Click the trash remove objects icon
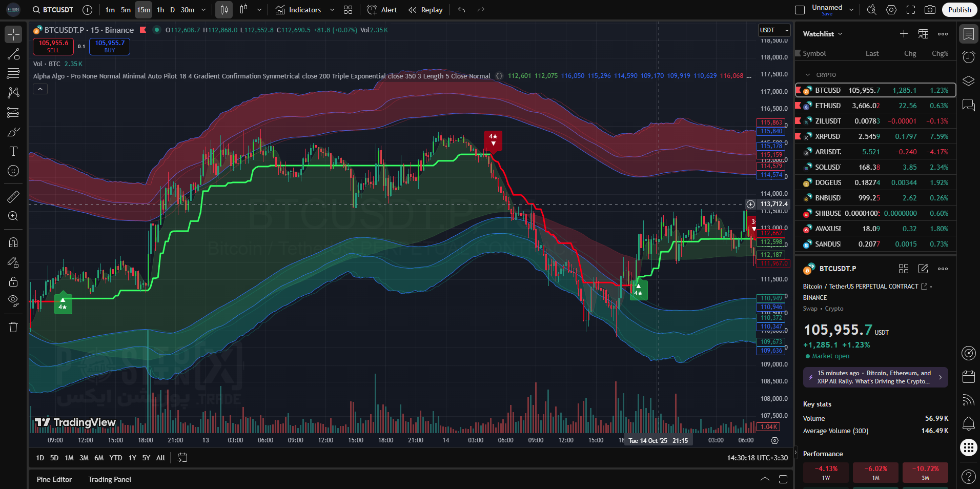980x489 pixels. click(x=13, y=327)
